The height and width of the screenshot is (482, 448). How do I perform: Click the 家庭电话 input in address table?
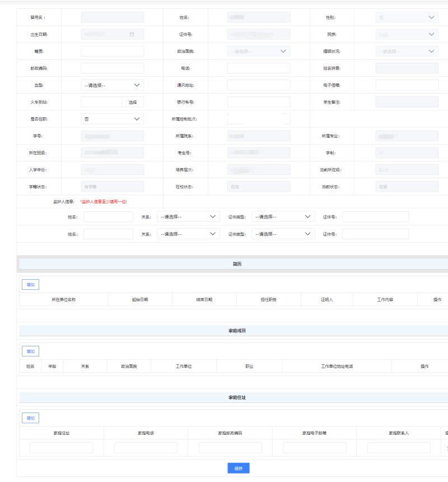pyautogui.click(x=146, y=448)
